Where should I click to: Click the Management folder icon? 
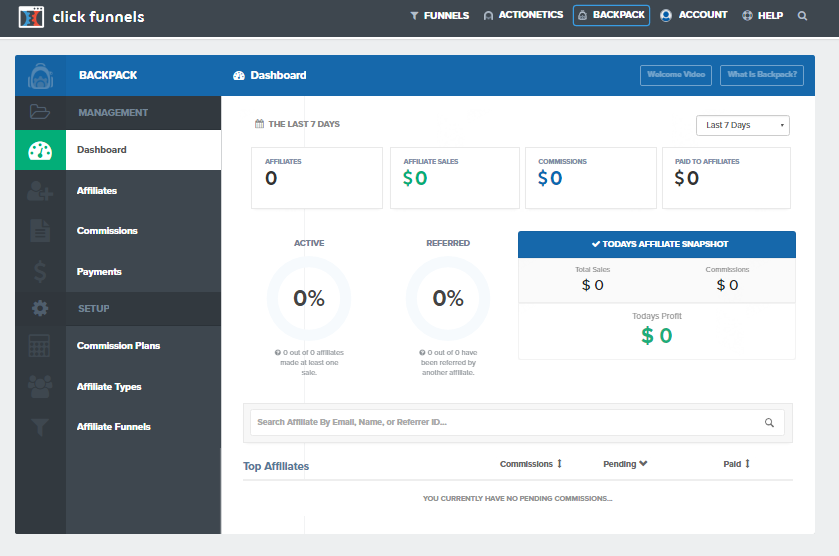(40, 112)
